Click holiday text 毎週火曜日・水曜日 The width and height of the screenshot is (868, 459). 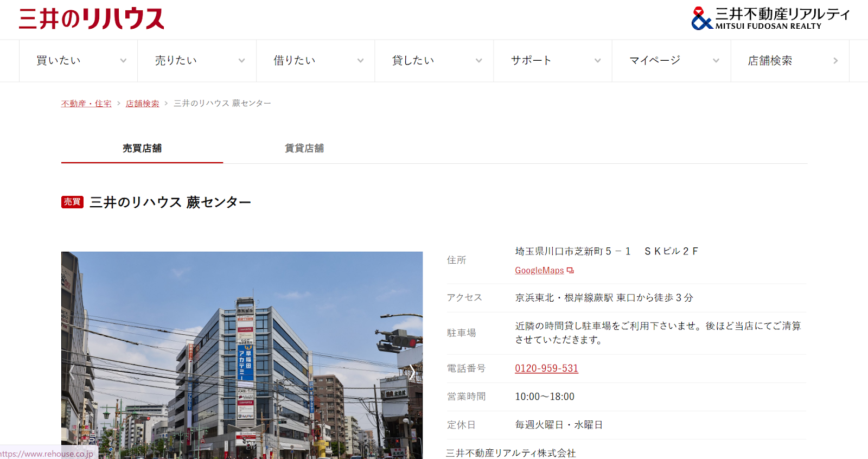pos(559,425)
